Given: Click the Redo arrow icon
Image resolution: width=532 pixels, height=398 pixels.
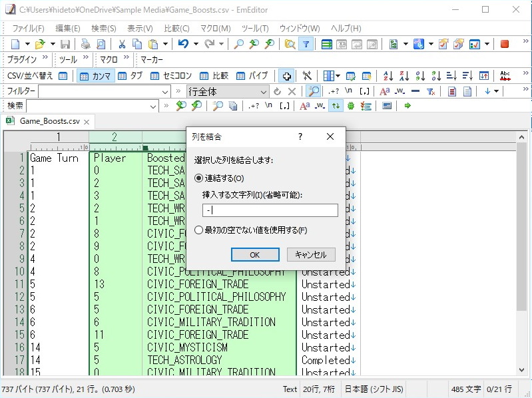Looking at the screenshot, I should 209,44.
